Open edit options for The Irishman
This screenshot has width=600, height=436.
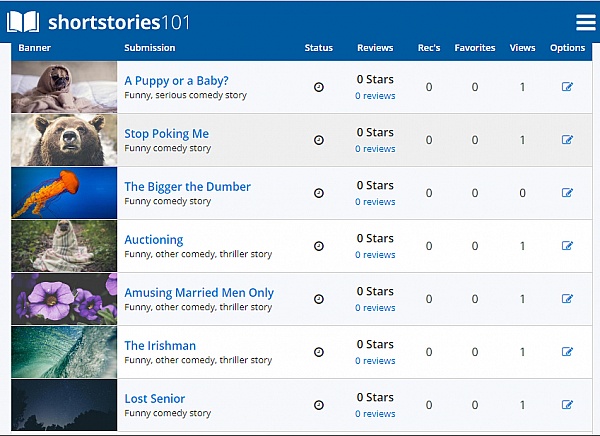click(567, 352)
